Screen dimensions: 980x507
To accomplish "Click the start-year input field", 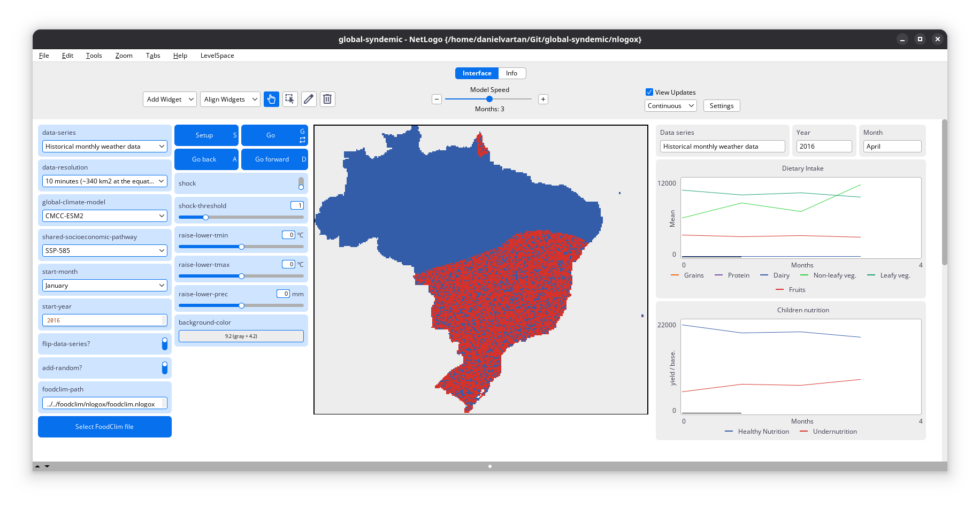I will pyautogui.click(x=103, y=320).
